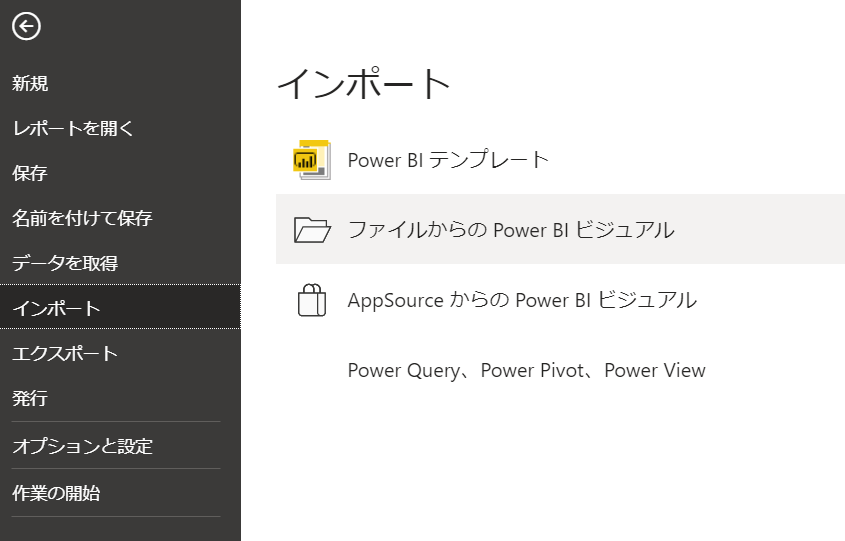
Task: Select 作業の開始 in the sidebar
Action: tap(56, 493)
